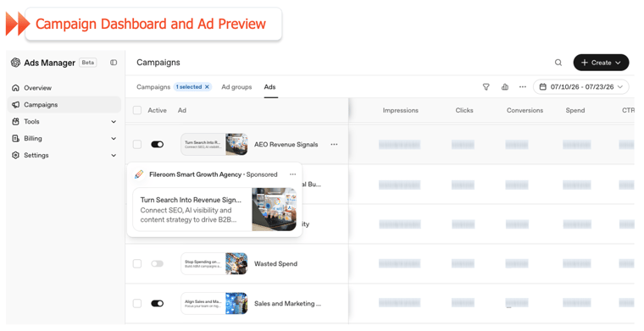This screenshot has height=331, width=644.
Task: Click Fileroom Smart Growth Agency advertiser name
Action: tap(195, 174)
